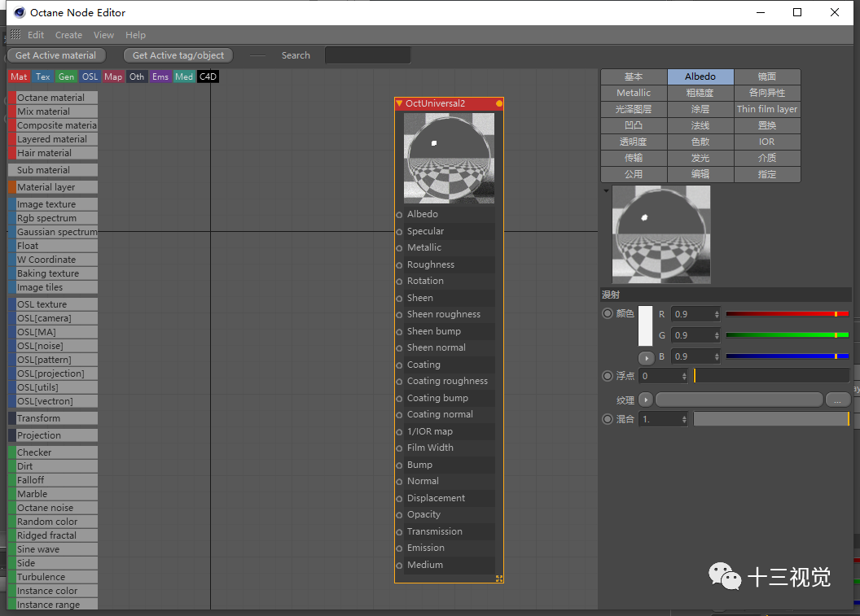Click the Coating roughness input port circle

tap(399, 382)
